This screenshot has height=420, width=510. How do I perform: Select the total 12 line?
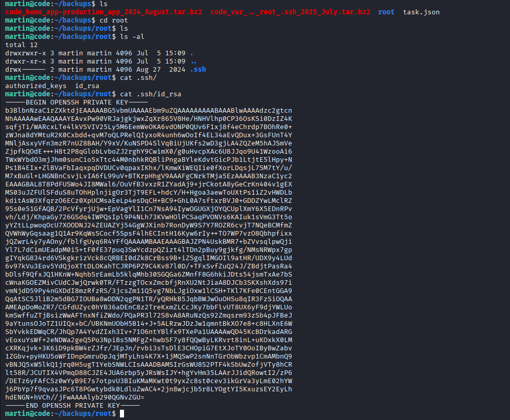point(21,45)
